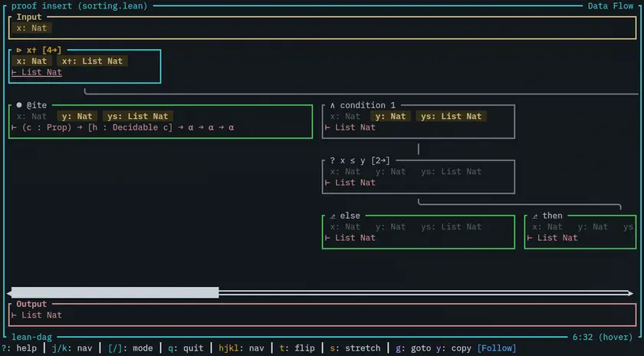Select the 'ys: List Nat' hypothesis in @ite node
Screen dimensions: 644x356
click(x=138, y=116)
